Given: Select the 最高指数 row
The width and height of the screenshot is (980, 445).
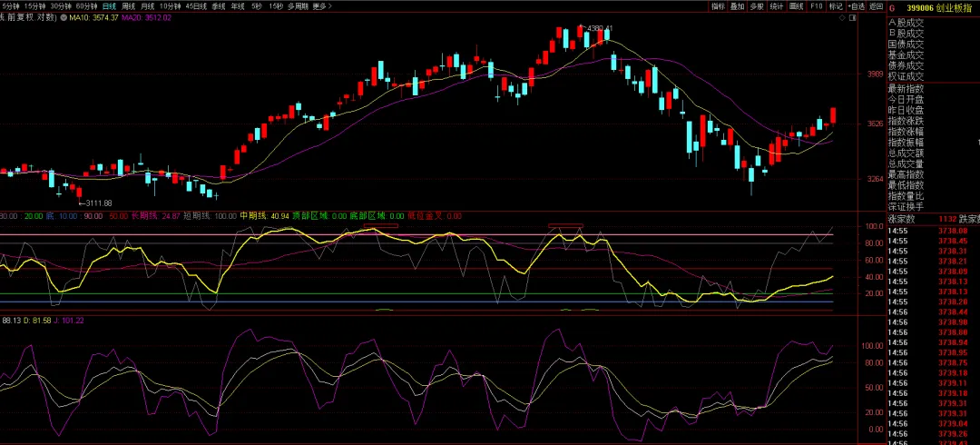Looking at the screenshot, I should (x=906, y=174).
